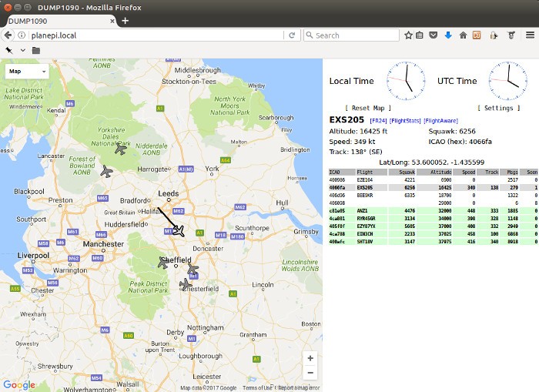Viewport: 539px width, 392px height.
Task: Open the Map type dropdown
Action: pyautogui.click(x=27, y=72)
